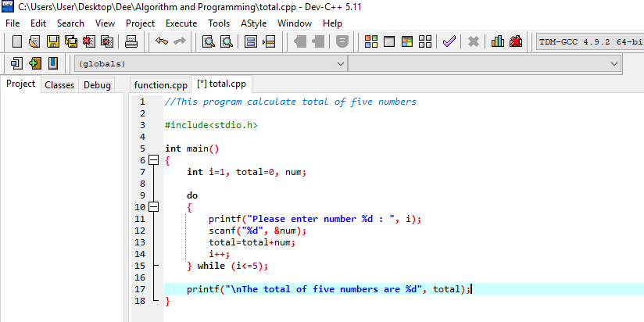Viewport: 644px width, 322px height.
Task: Click the comment text on line 1
Action: click(291, 102)
